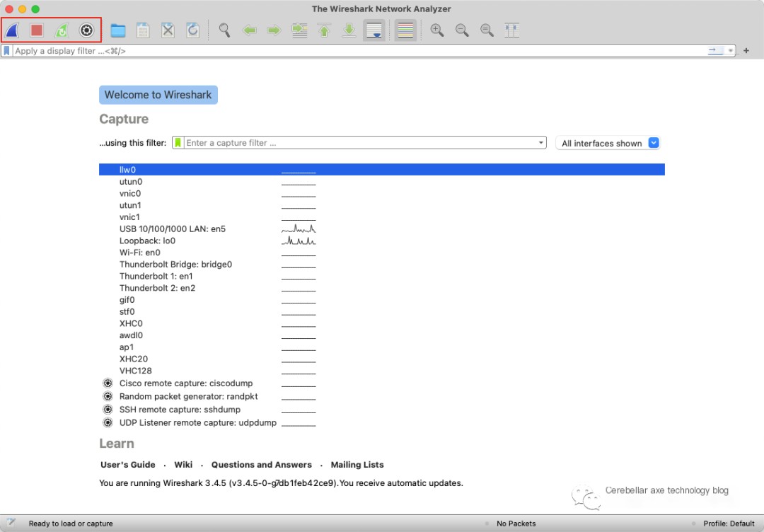Select the awdl0 interface

tap(381, 335)
